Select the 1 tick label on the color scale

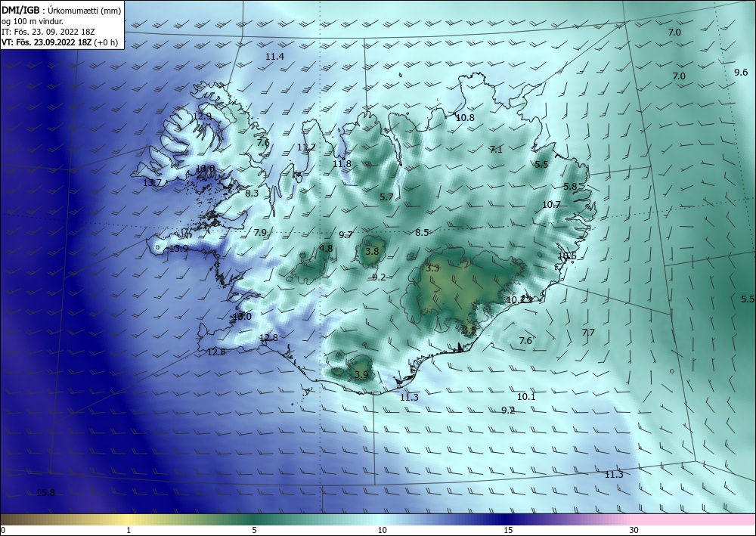pyautogui.click(x=129, y=530)
